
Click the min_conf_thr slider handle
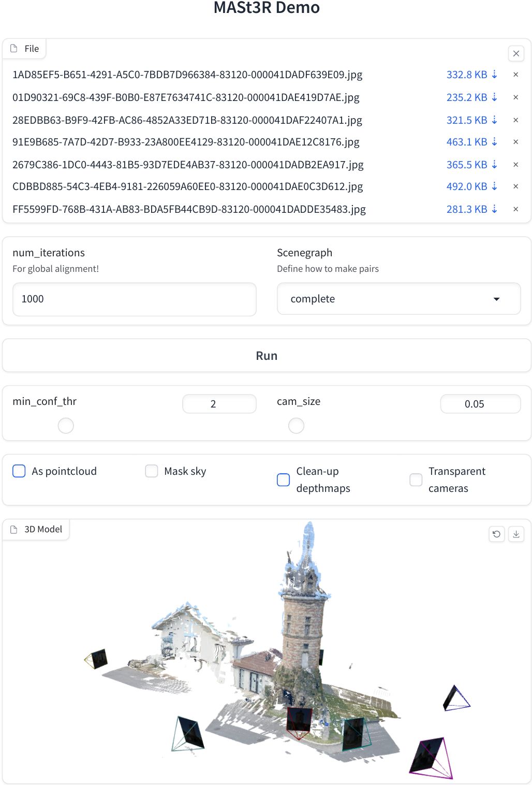(x=66, y=426)
